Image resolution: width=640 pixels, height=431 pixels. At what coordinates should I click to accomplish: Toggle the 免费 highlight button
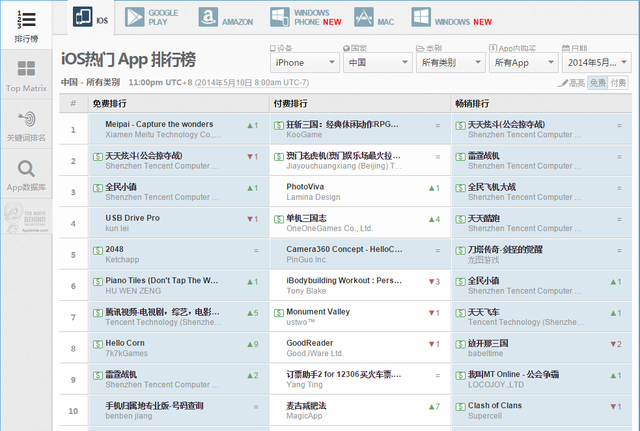(598, 83)
